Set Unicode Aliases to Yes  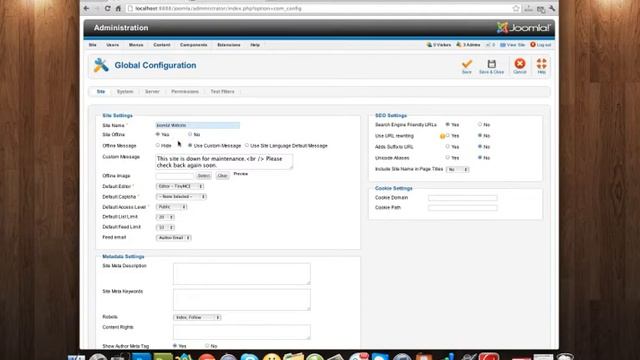448,158
